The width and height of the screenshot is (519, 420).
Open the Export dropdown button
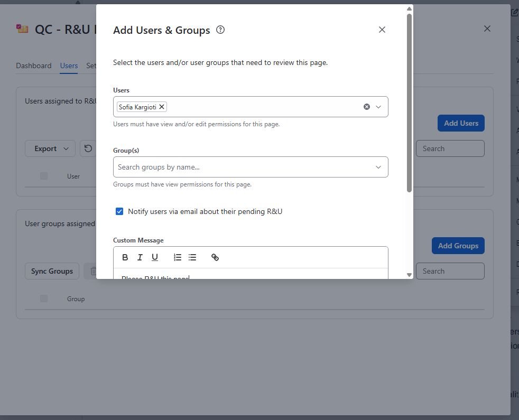coord(50,148)
